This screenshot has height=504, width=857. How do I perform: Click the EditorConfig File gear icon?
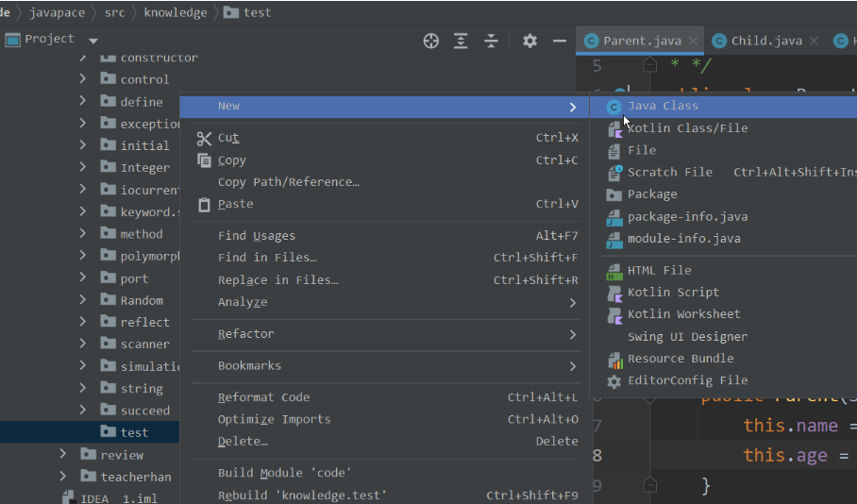point(614,381)
